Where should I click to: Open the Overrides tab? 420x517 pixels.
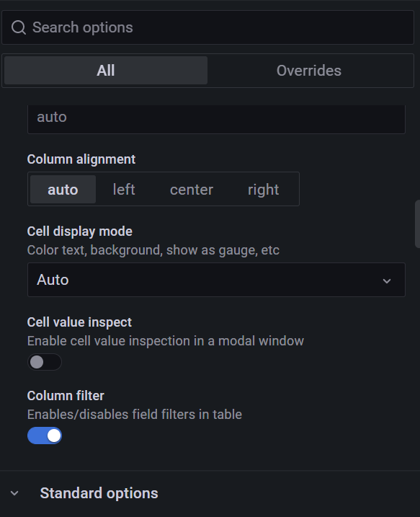tap(309, 70)
